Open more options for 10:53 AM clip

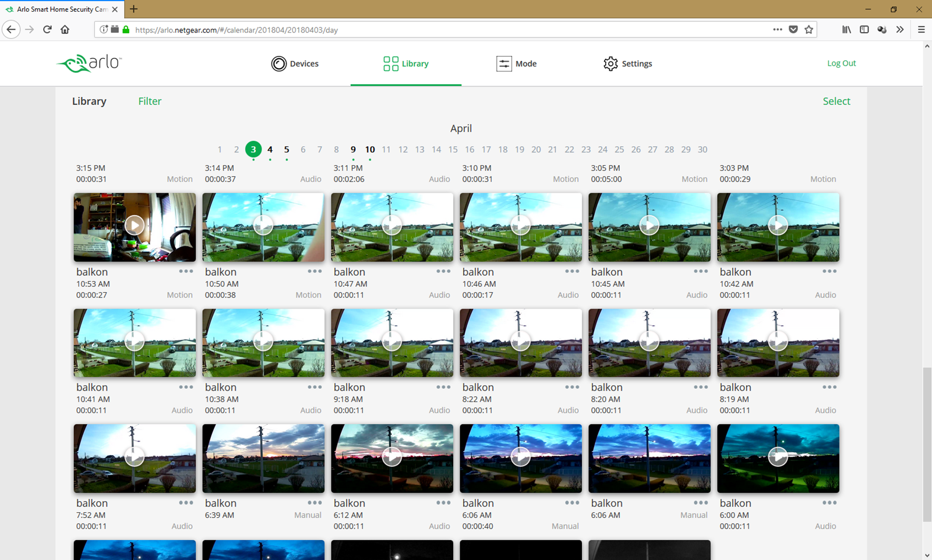[x=186, y=271]
